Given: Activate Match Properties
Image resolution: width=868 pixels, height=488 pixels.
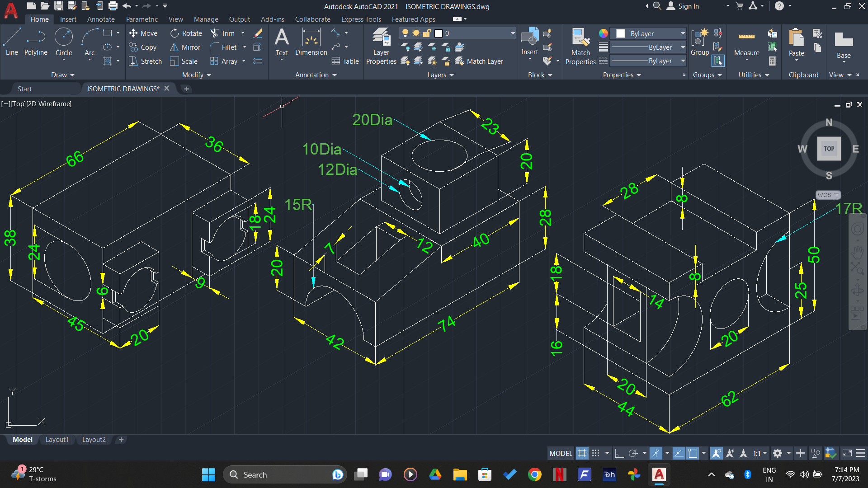Looking at the screenshot, I should pyautogui.click(x=580, y=45).
